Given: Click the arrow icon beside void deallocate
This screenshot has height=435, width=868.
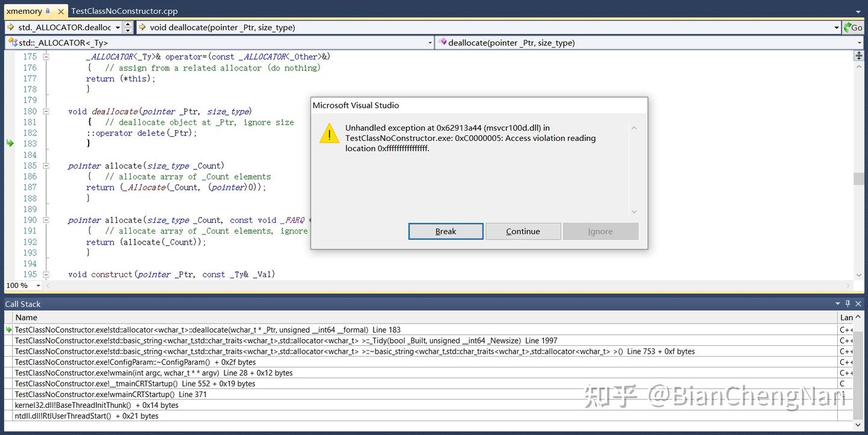Looking at the screenshot, I should 142,27.
